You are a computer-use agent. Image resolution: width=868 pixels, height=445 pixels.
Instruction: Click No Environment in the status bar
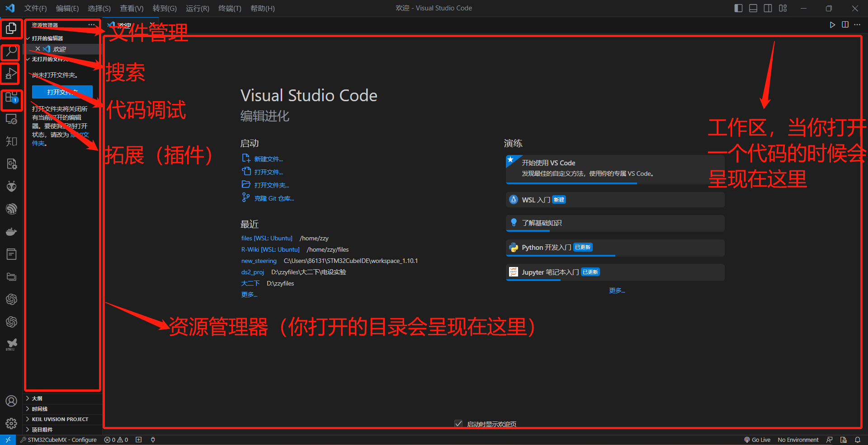click(798, 440)
